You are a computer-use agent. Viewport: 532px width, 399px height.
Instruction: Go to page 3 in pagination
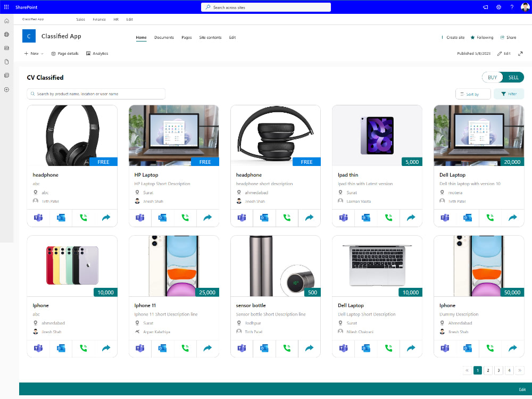[x=498, y=370]
